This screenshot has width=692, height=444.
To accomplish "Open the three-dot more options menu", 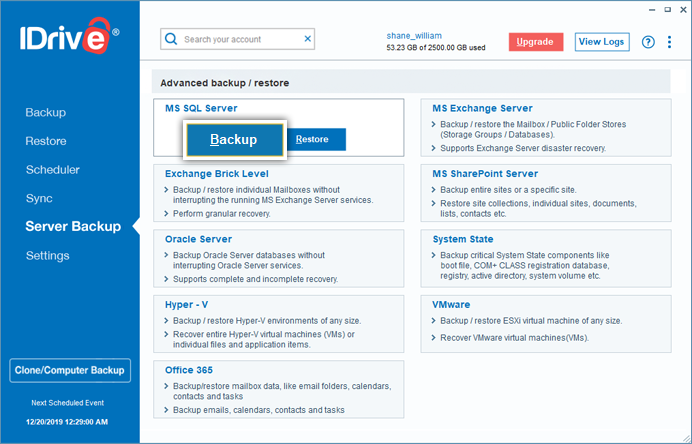I will pyautogui.click(x=669, y=42).
